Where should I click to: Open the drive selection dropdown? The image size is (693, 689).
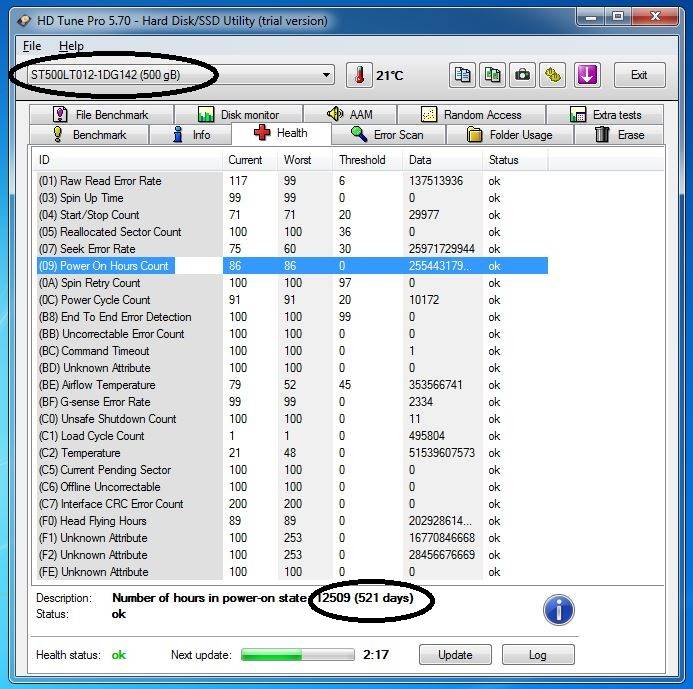[x=180, y=75]
